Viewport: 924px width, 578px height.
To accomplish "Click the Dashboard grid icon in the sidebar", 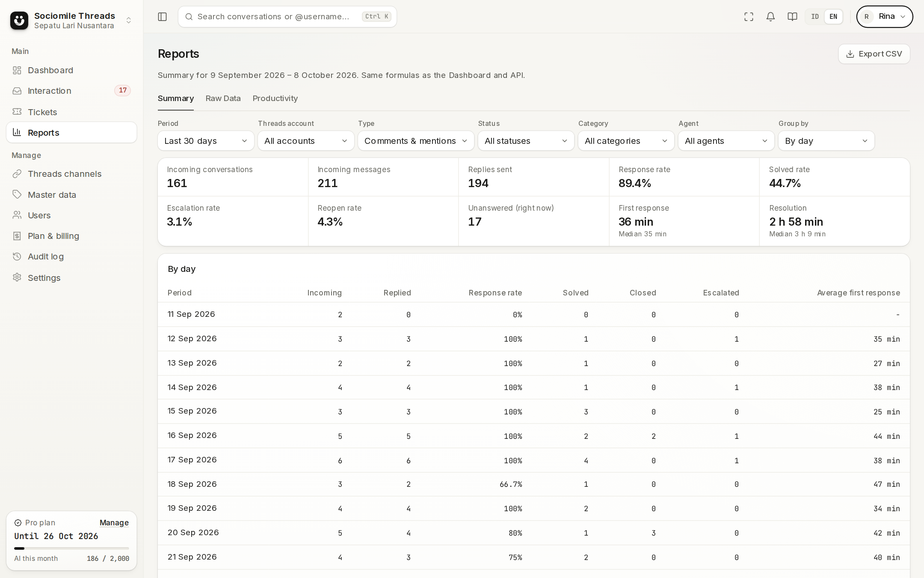I will [x=17, y=70].
